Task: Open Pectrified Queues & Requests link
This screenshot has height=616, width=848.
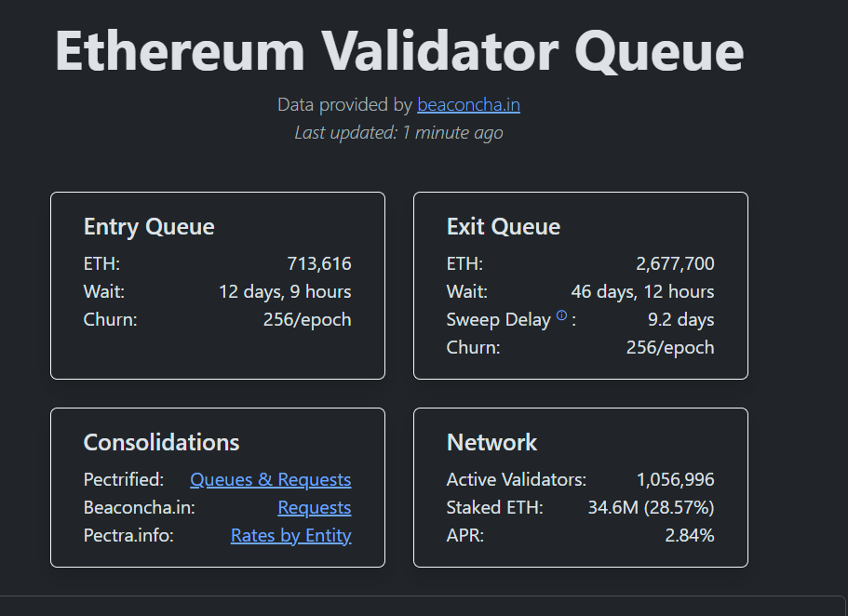Action: [x=270, y=480]
